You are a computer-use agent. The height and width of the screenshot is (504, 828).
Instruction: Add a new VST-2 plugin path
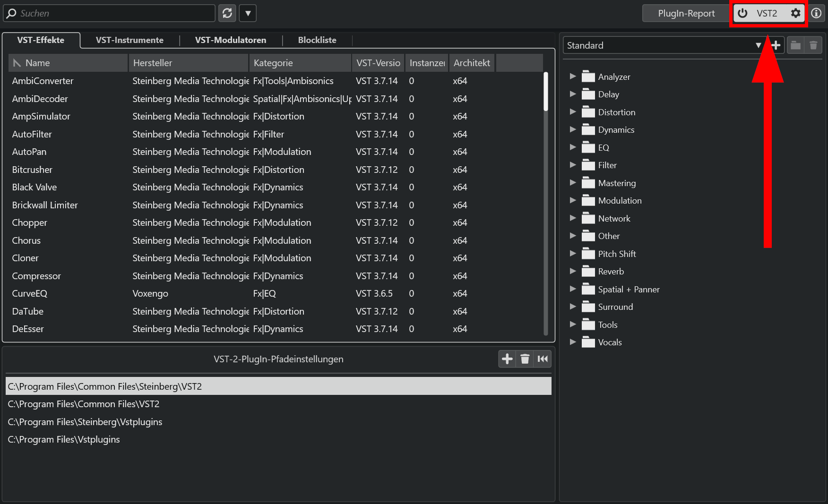point(507,359)
